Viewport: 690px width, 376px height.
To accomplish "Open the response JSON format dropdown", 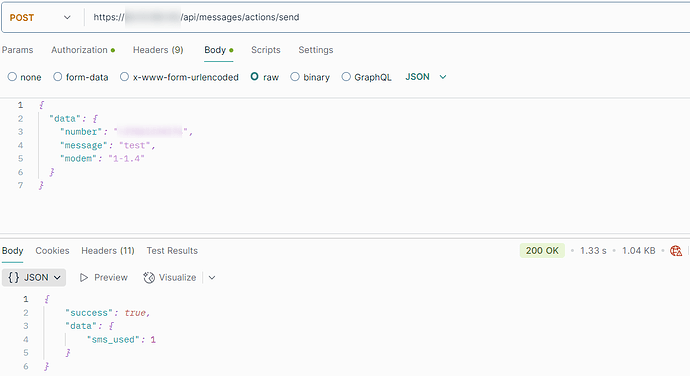I will click(x=34, y=277).
